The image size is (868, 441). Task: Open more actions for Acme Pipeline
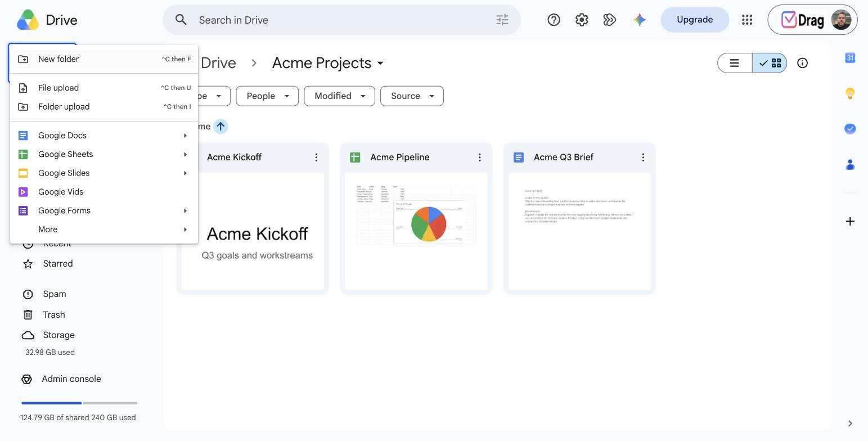click(x=479, y=157)
